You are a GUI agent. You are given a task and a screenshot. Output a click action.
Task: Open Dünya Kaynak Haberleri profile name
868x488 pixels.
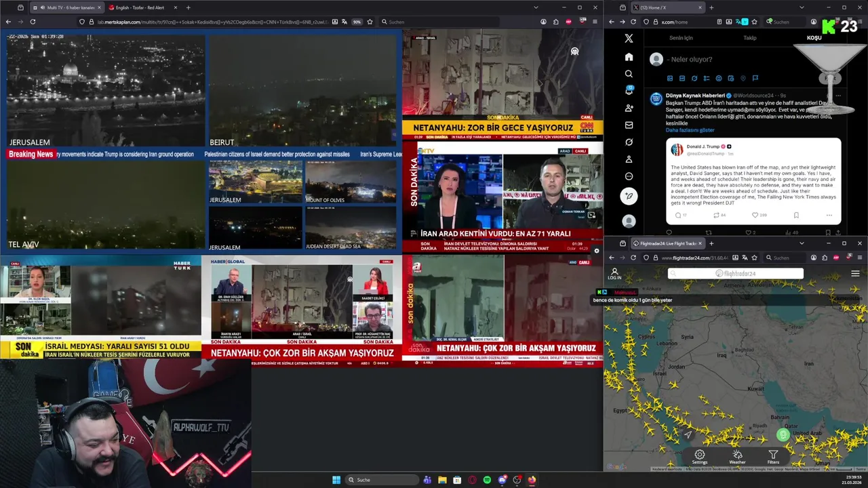tap(695, 96)
